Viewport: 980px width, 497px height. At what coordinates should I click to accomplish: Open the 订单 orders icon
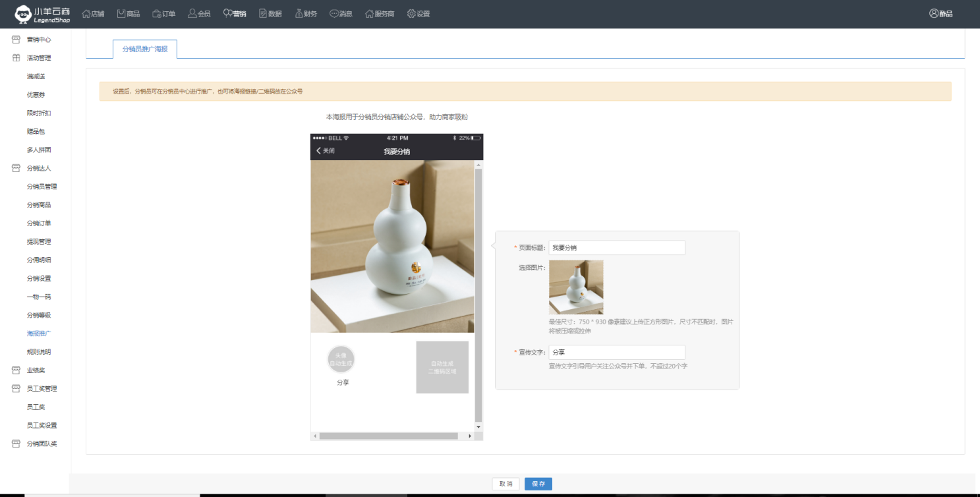(157, 14)
